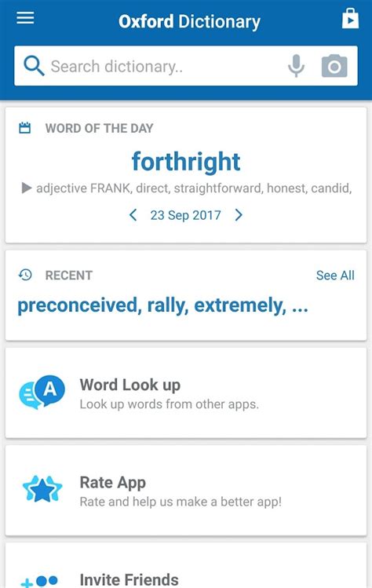Expand the forthright definition triangle
Image resolution: width=372 pixels, height=588 pixels.
[26, 188]
